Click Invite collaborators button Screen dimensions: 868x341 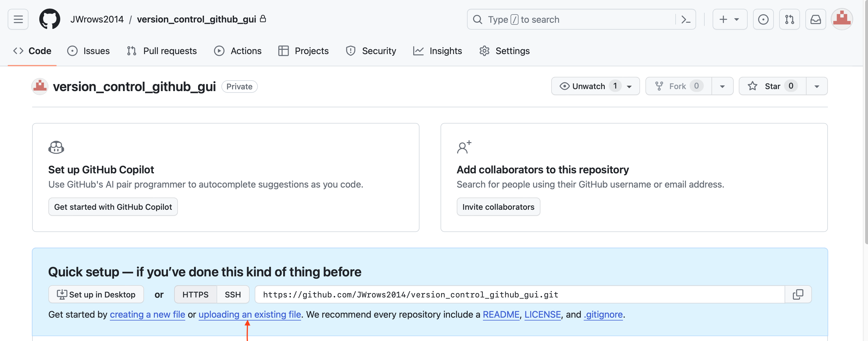pyautogui.click(x=498, y=207)
